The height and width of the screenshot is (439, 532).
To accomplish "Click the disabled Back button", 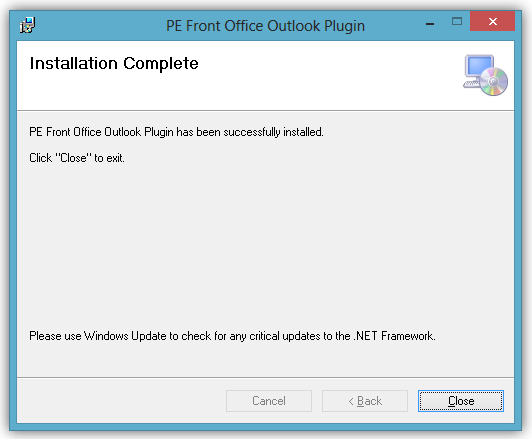I will point(365,401).
